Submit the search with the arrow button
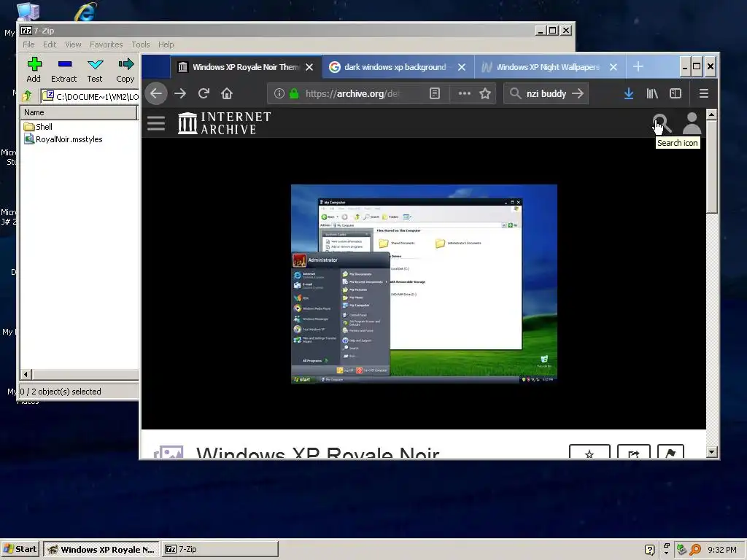This screenshot has width=747, height=560. pyautogui.click(x=578, y=93)
